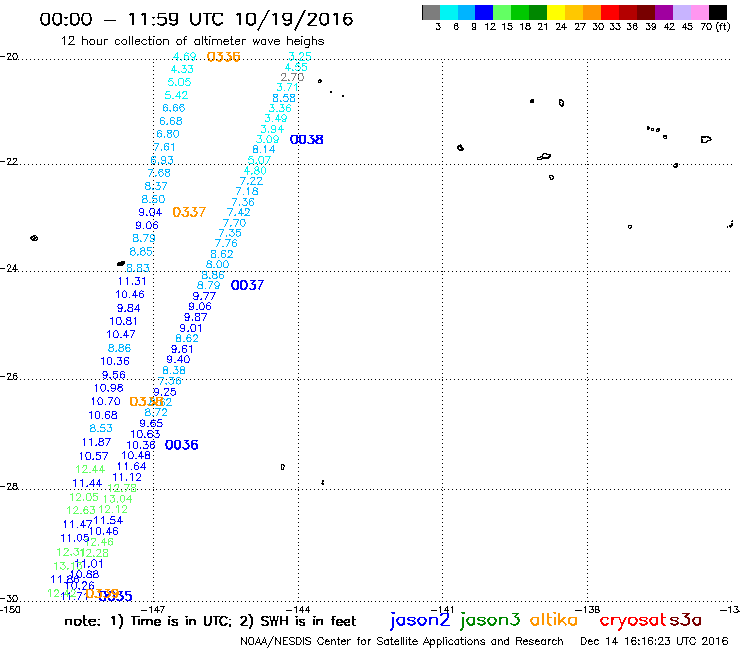The width and height of the screenshot is (740, 650).
Task: Click the wave height value '9.77'
Action: coord(204,296)
